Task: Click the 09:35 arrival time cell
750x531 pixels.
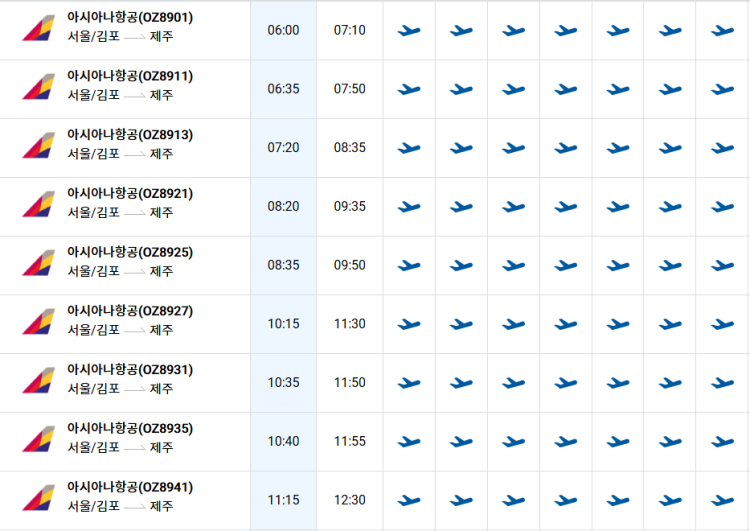Action: coord(350,207)
